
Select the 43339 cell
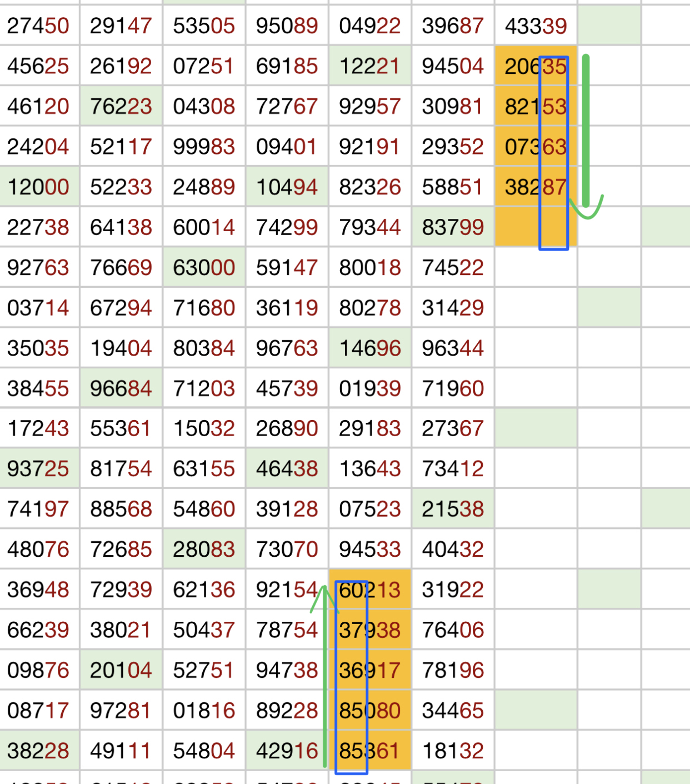pyautogui.click(x=536, y=26)
